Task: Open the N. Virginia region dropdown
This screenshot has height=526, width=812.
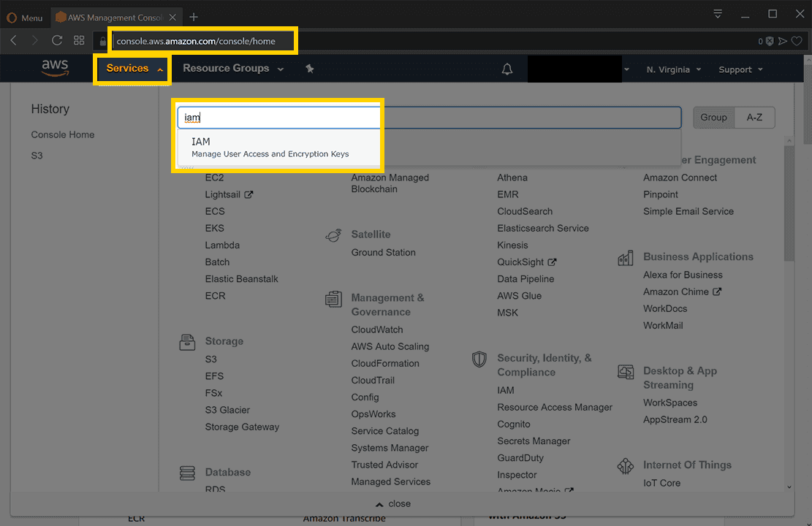Action: [x=673, y=69]
